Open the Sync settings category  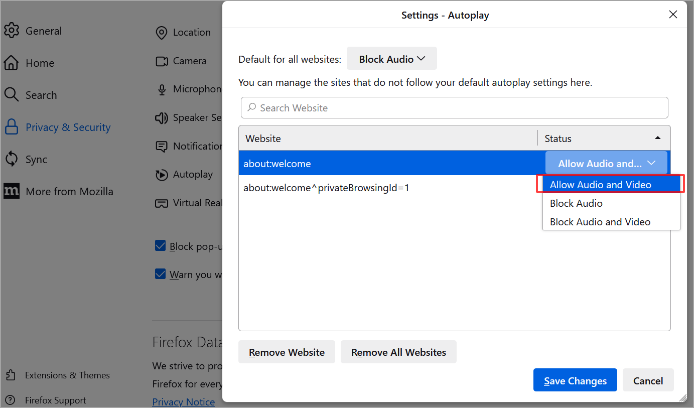click(36, 159)
